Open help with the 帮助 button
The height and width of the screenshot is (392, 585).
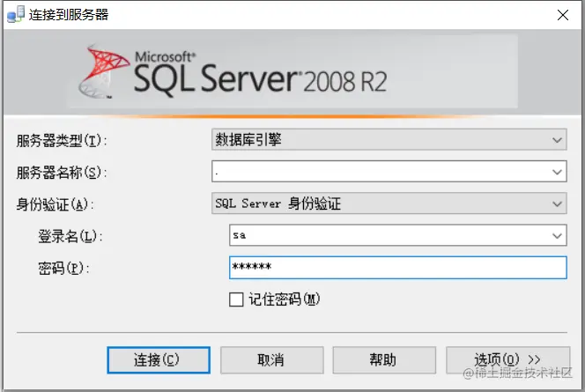click(384, 360)
